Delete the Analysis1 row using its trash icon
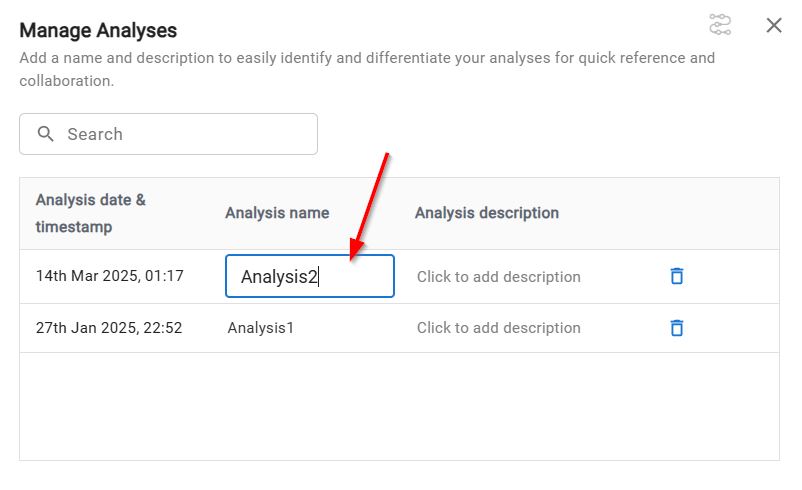The image size is (802, 490). [677, 327]
